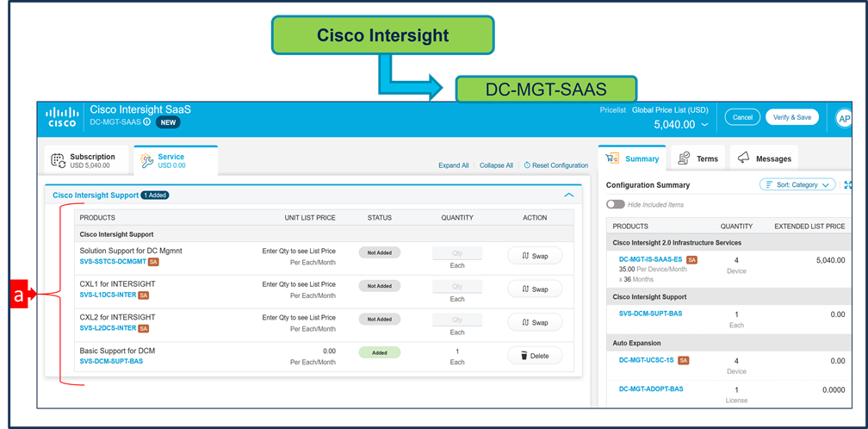Collapse the Cisco Intersight Support section
The height and width of the screenshot is (429, 868).
click(568, 195)
